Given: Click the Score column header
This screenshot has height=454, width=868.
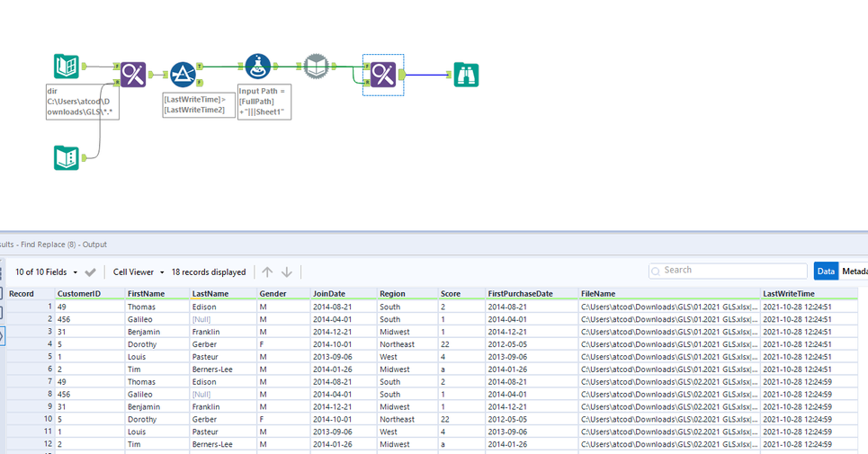Looking at the screenshot, I should (462, 294).
